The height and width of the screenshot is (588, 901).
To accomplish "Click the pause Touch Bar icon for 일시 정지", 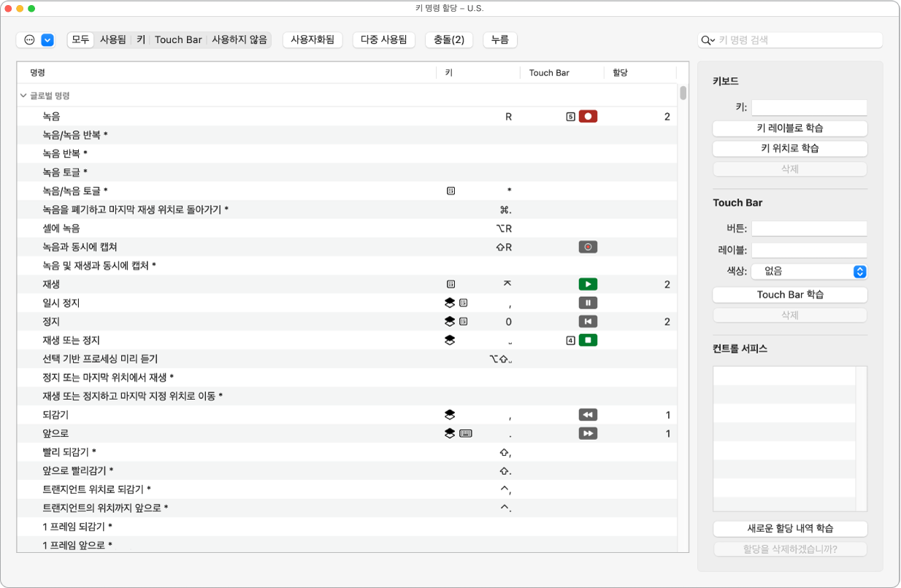I will click(x=588, y=303).
